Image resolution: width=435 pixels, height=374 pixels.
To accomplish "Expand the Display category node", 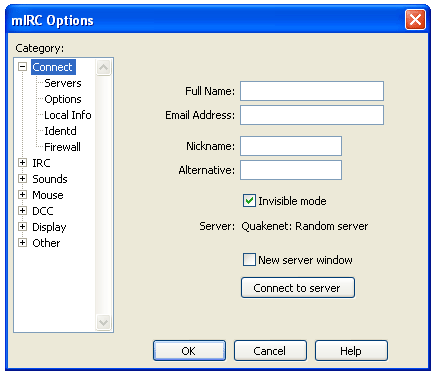I will (x=22, y=227).
